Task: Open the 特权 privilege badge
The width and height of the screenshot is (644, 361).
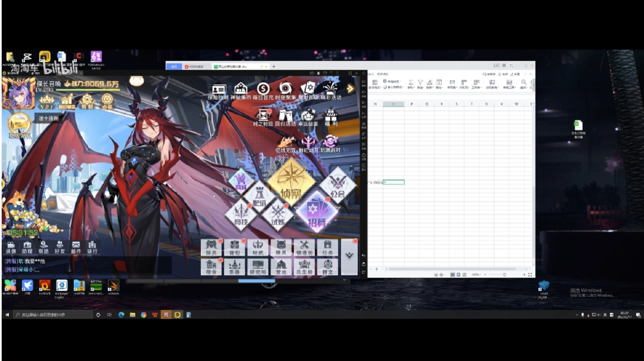Action: click(86, 101)
